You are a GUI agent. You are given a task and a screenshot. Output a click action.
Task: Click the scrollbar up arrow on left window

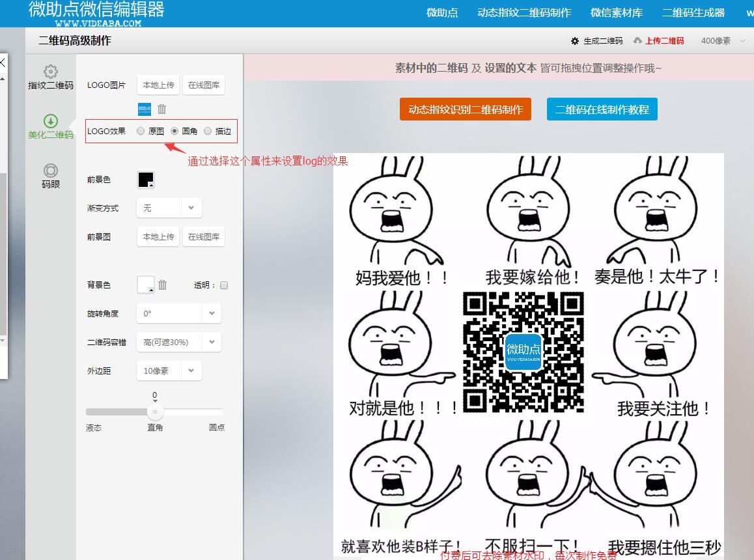tap(3, 78)
